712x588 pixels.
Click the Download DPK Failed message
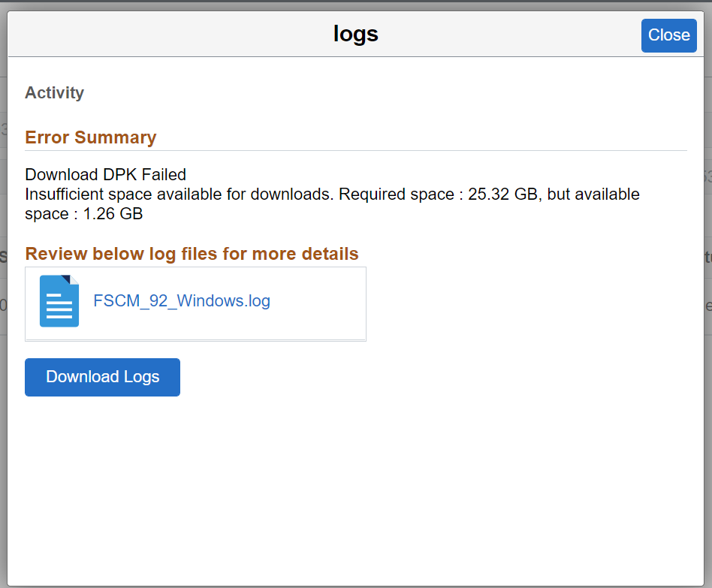pyautogui.click(x=105, y=175)
